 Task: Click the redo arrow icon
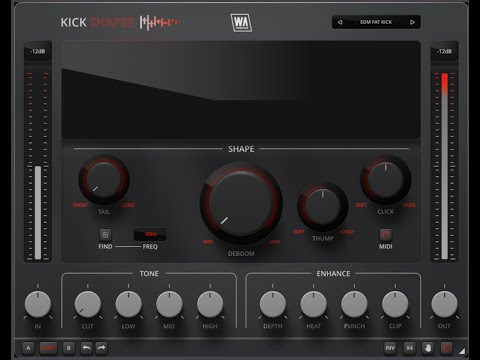(102, 348)
